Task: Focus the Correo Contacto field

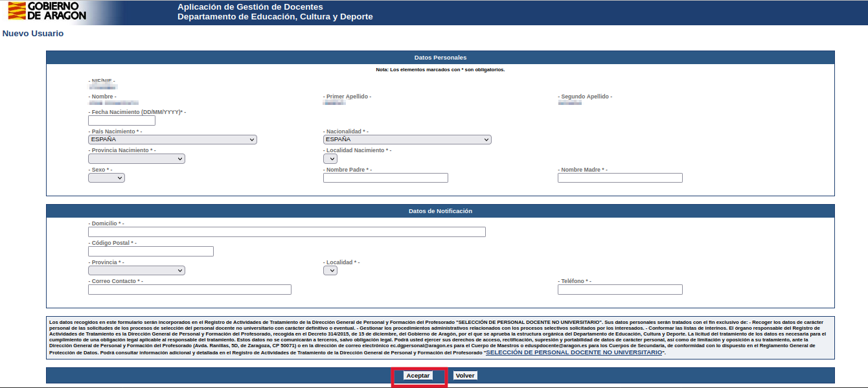Action: (190, 290)
